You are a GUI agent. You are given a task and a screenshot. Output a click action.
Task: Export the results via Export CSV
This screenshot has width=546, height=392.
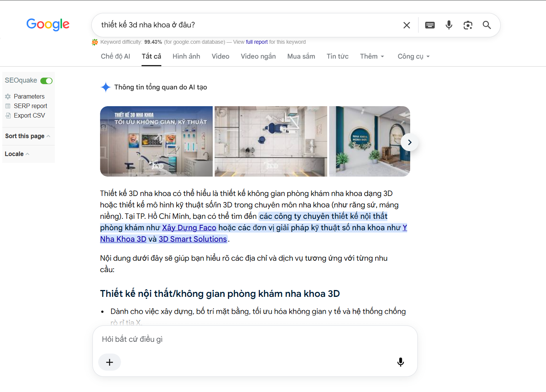pyautogui.click(x=29, y=115)
